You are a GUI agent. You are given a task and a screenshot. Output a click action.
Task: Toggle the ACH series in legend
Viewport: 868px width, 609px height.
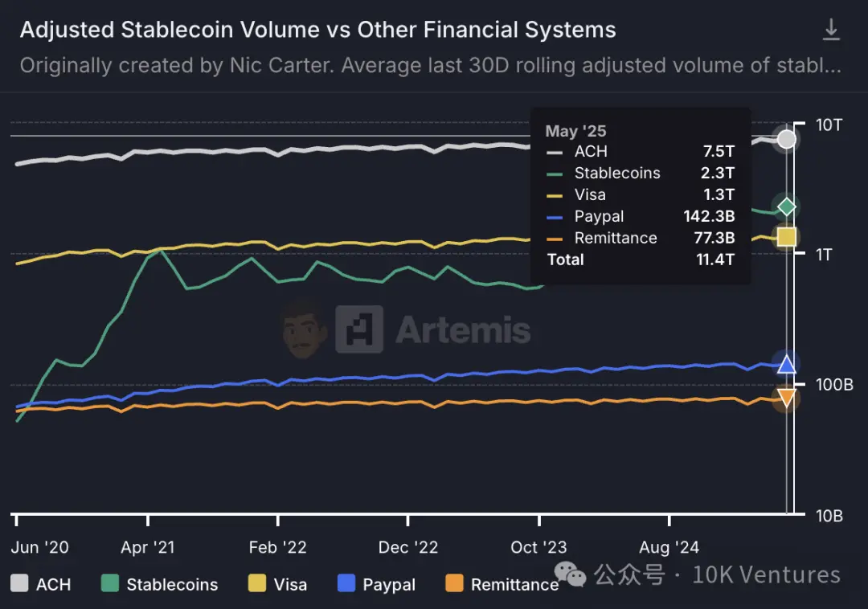pos(41,584)
